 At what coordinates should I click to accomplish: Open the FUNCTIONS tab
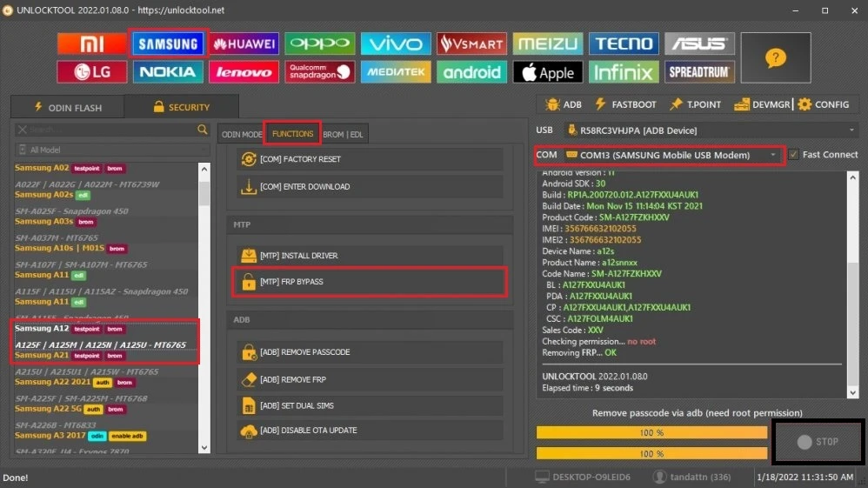pos(292,133)
